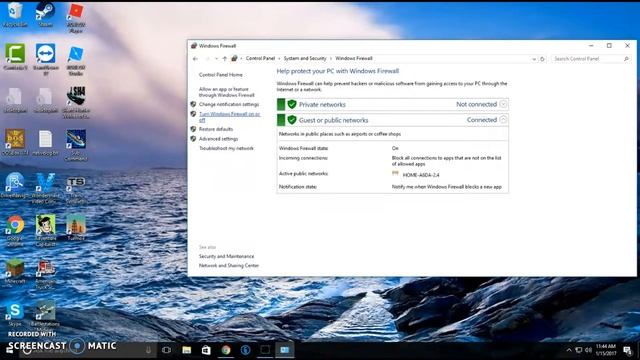
Task: Open the Action Center notifications icon
Action: [627, 350]
